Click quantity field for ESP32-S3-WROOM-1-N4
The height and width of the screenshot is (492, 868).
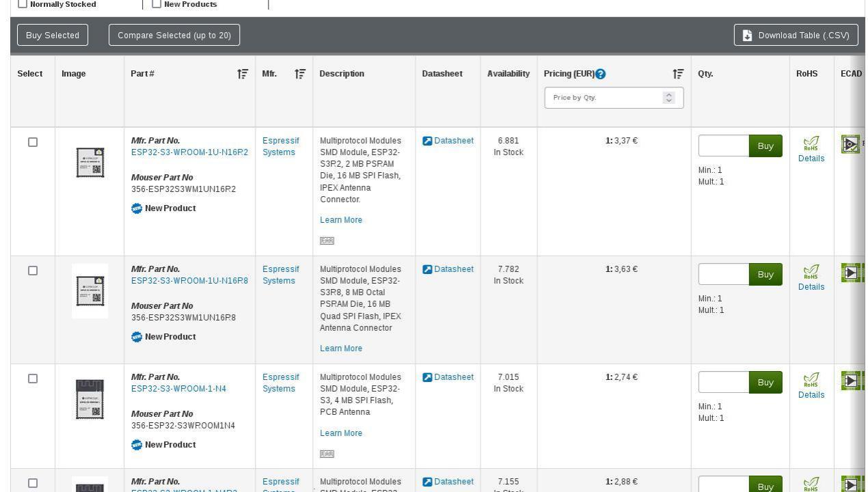click(x=724, y=382)
